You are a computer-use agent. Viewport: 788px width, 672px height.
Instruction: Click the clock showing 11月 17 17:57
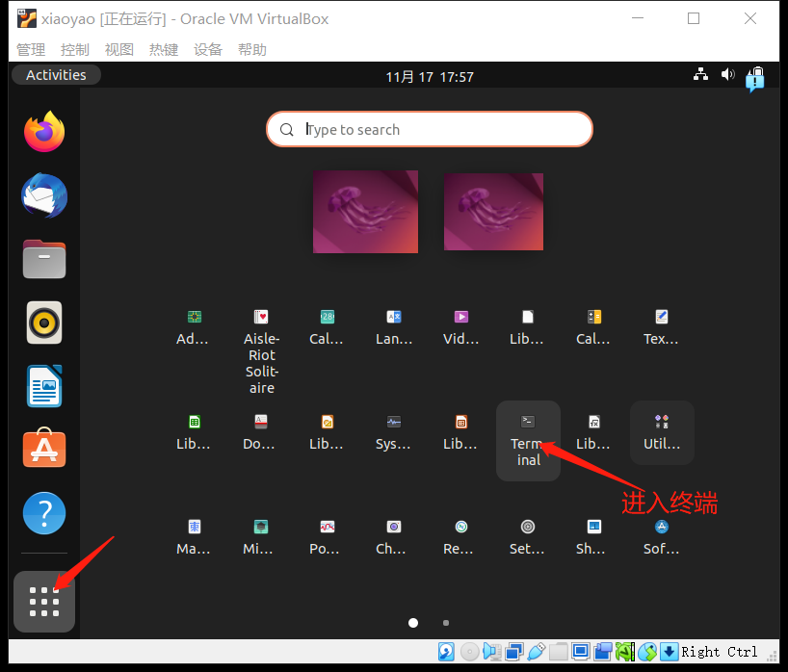pos(430,76)
